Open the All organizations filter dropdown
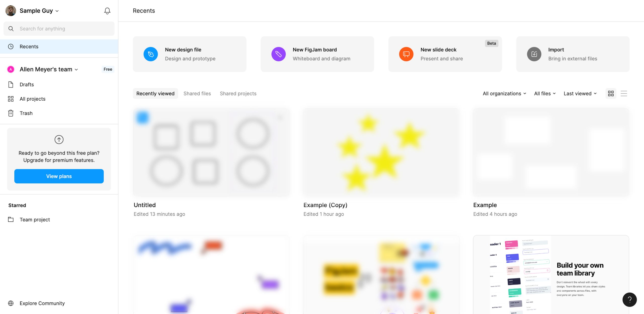 pos(504,94)
